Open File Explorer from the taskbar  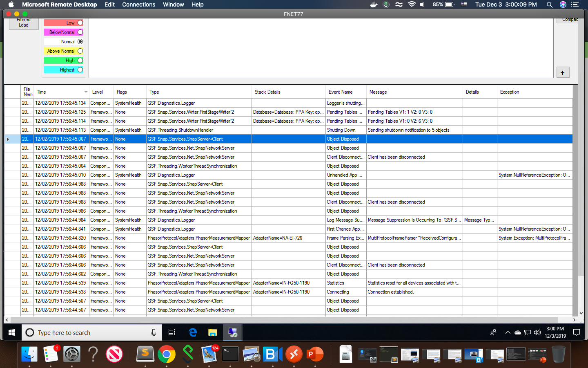coord(212,332)
